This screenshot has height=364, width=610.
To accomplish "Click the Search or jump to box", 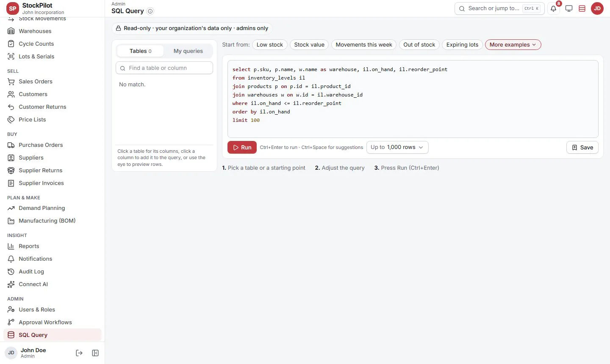I will coord(499,8).
